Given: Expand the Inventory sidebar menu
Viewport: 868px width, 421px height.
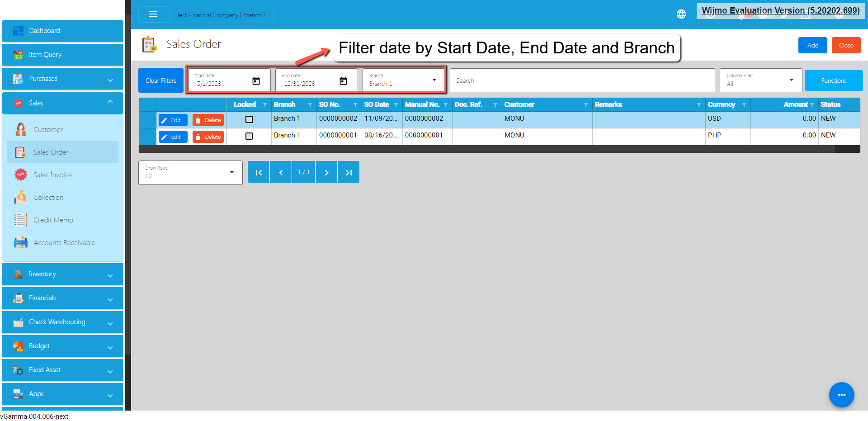Looking at the screenshot, I should 62,274.
